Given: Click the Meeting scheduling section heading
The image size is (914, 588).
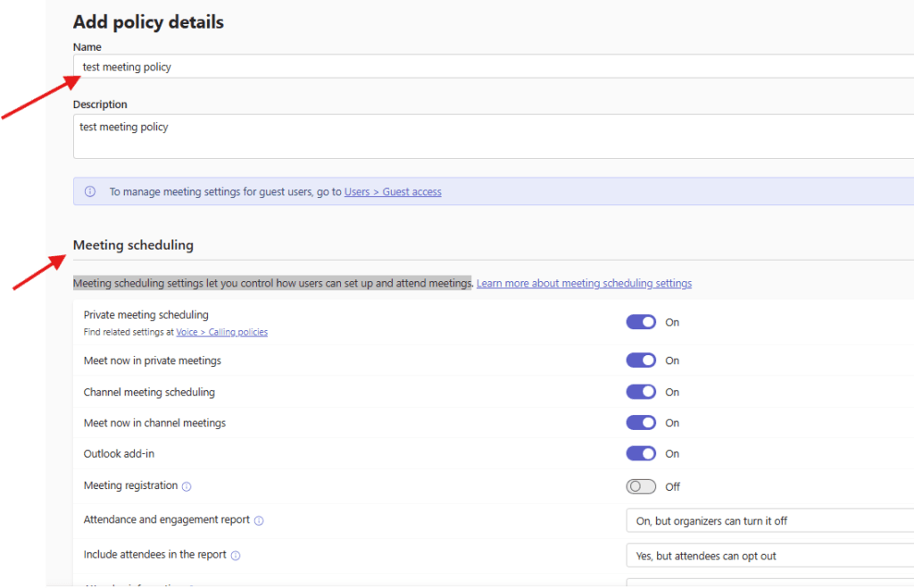Looking at the screenshot, I should [x=133, y=245].
